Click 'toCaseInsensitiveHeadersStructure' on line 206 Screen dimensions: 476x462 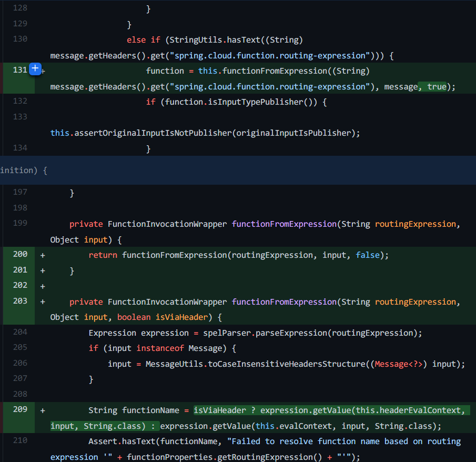click(x=287, y=364)
